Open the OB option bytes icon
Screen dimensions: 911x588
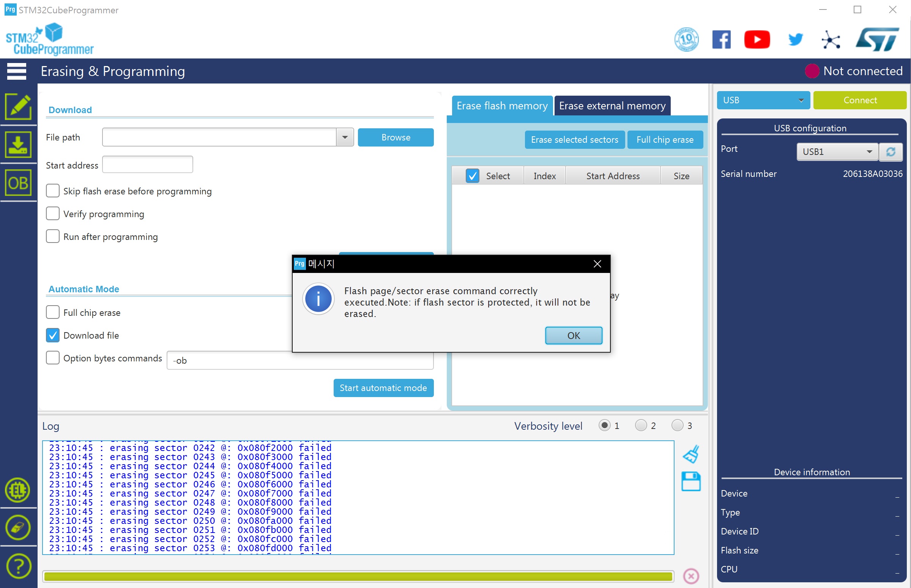click(x=18, y=183)
